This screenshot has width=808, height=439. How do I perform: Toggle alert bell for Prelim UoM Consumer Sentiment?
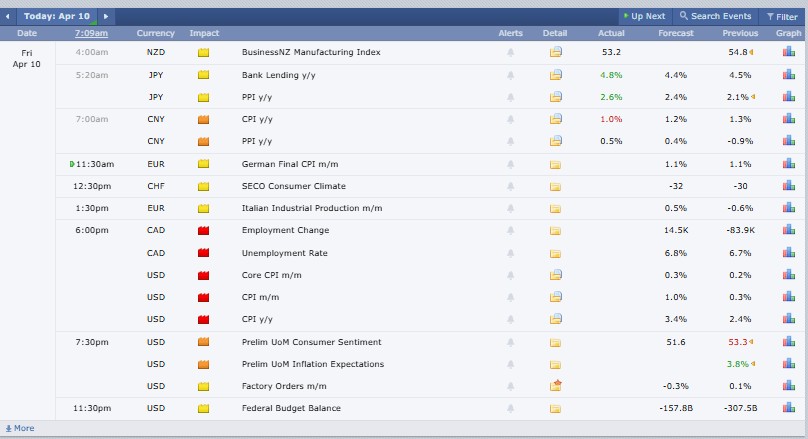click(x=510, y=342)
